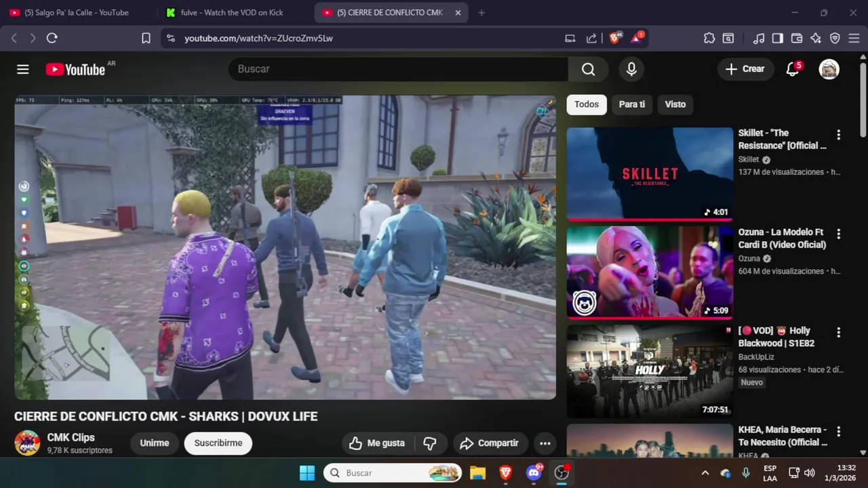Open the Windows Start menu
Image resolution: width=868 pixels, height=488 pixels.
[x=307, y=472]
